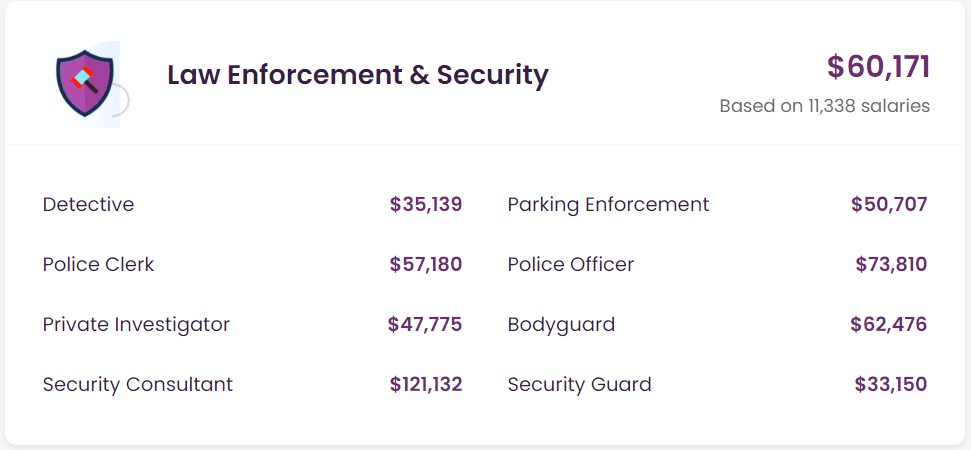Screen dimensions: 971x450
Task: Open the Parking Enforcement job link
Action: tap(608, 205)
